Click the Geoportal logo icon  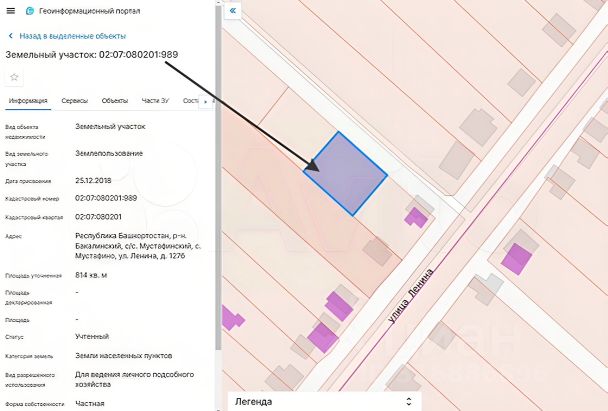point(29,11)
